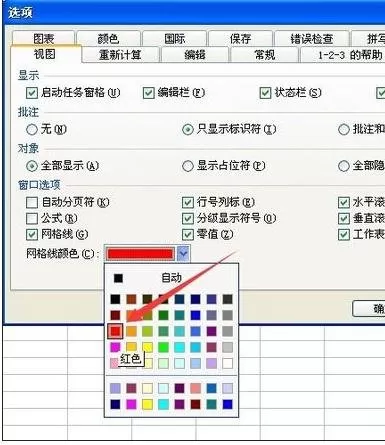
Task: Choose the periwinkle swatch starting the chart colors row
Action: pos(115,388)
